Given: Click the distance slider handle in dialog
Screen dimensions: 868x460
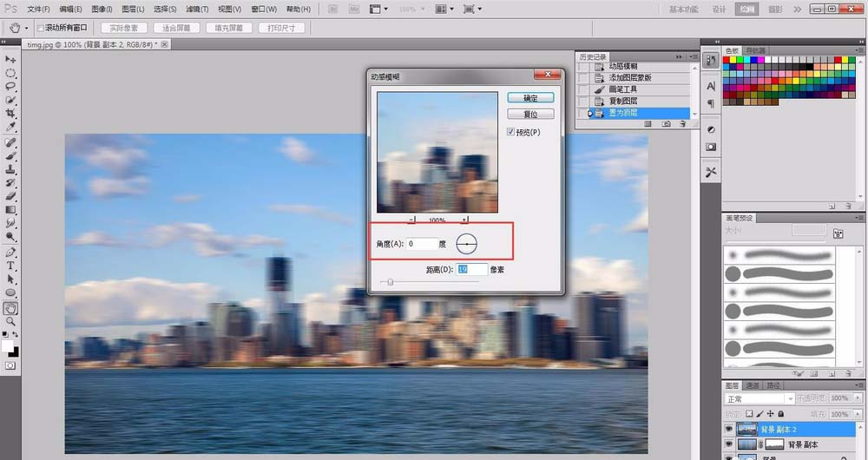Looking at the screenshot, I should tap(391, 281).
